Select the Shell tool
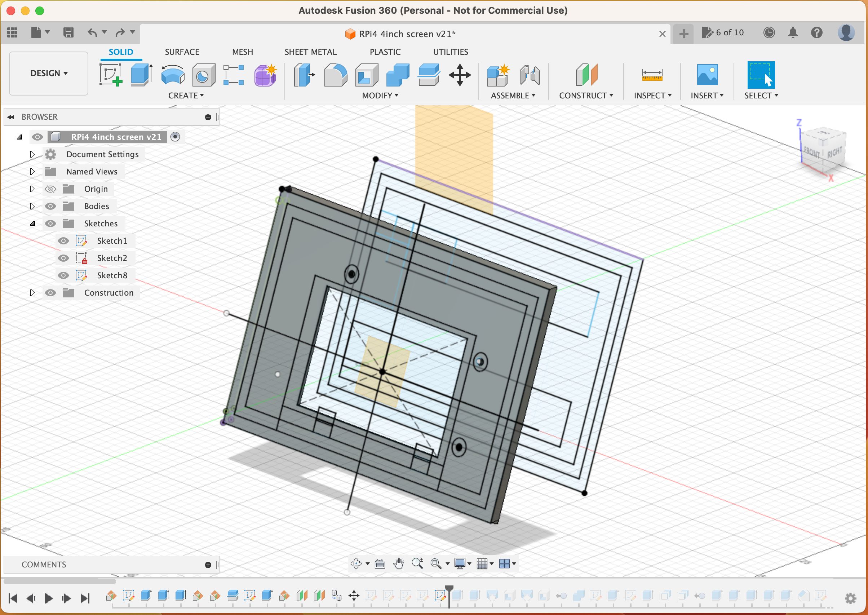 [x=366, y=75]
